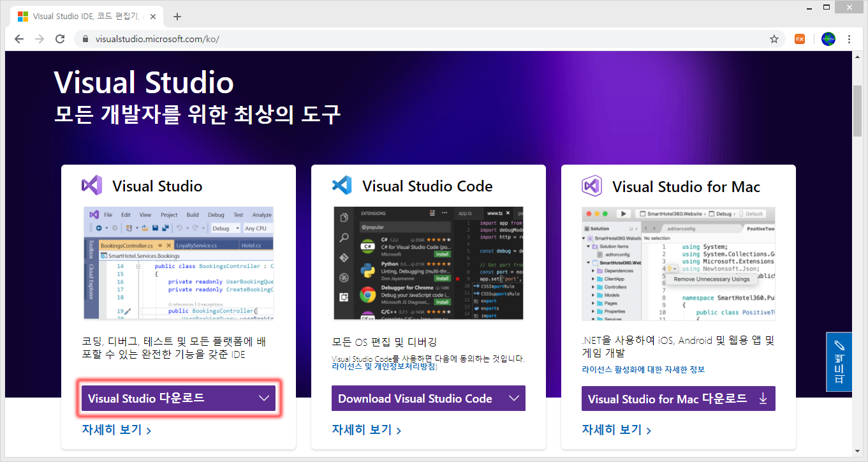Open 자세히 보기 under Visual Studio Code card
This screenshot has height=462, width=868.
click(x=366, y=430)
